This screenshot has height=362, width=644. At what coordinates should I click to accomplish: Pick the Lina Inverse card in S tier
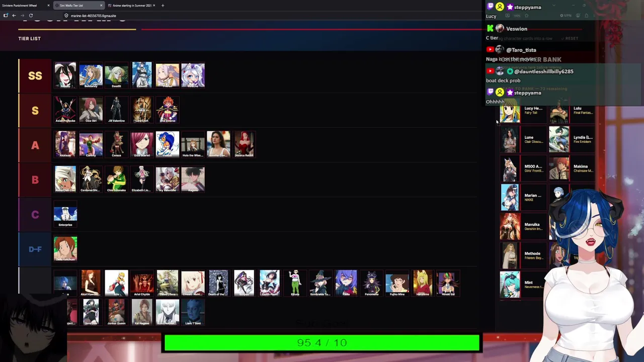[x=168, y=110]
